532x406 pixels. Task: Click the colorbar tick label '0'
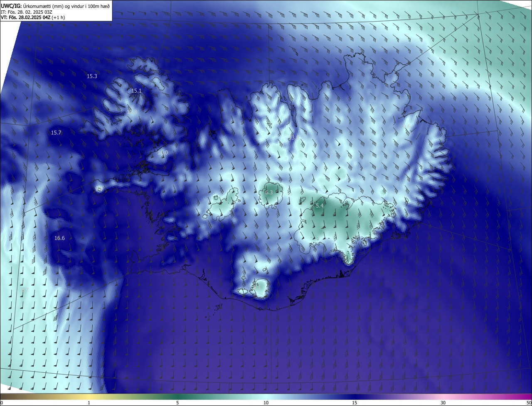click(x=2, y=403)
